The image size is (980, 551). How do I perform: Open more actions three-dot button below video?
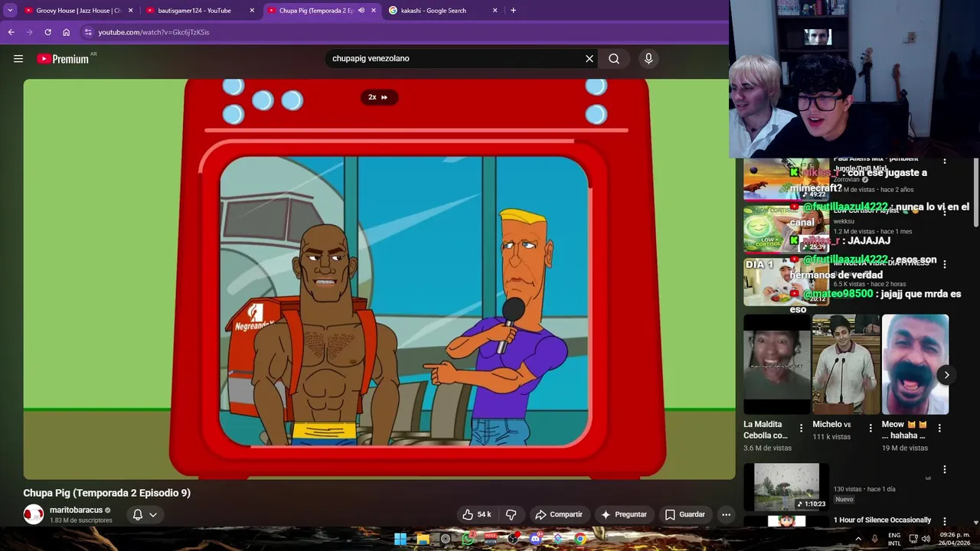tap(726, 514)
